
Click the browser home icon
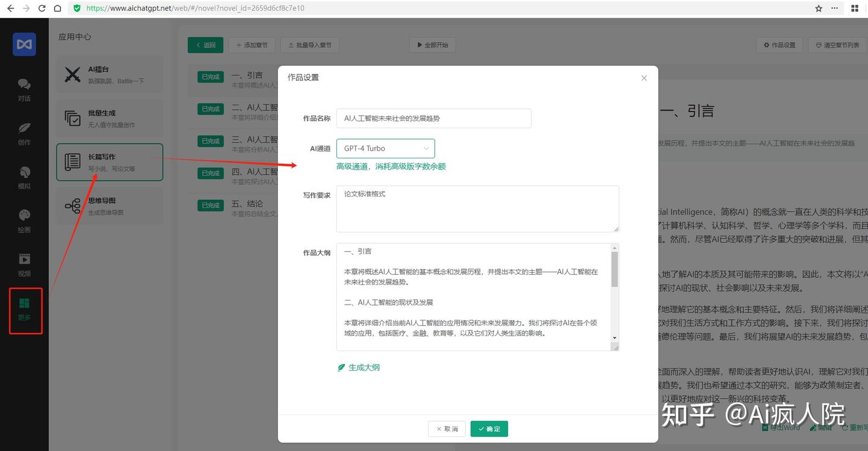tap(57, 8)
